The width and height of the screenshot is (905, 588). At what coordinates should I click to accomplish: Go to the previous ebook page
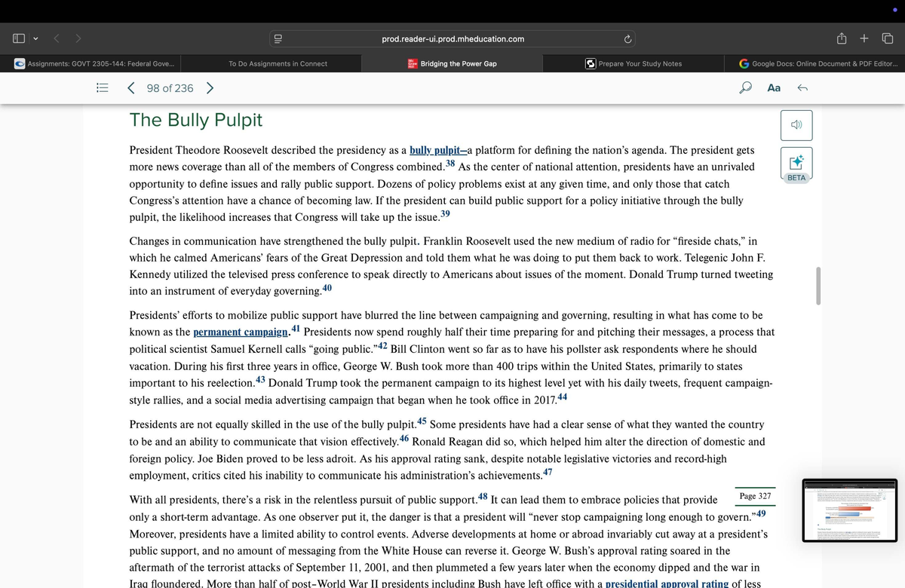tap(131, 88)
